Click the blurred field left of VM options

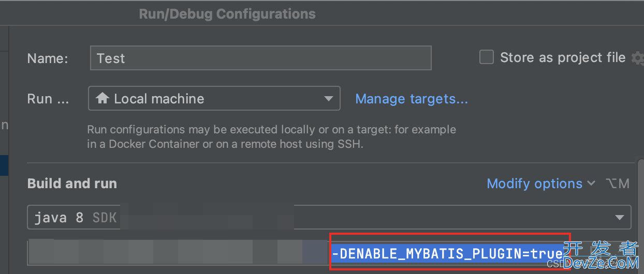(179, 252)
